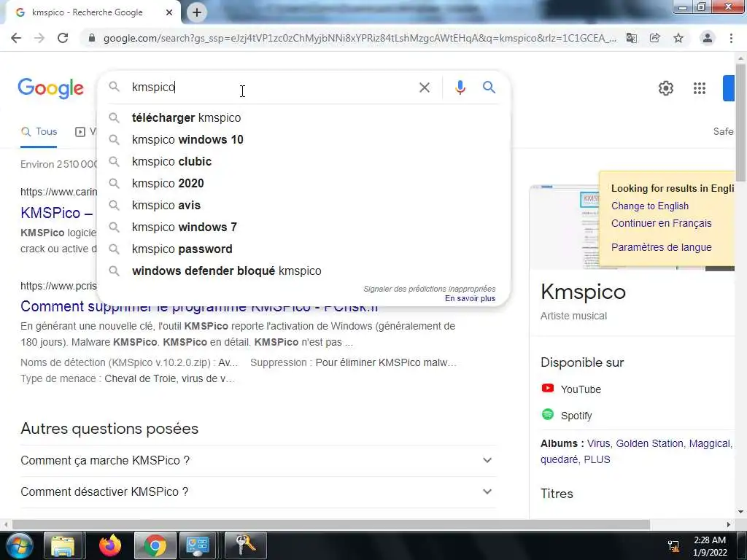The image size is (747, 560).
Task: Click the horizontal scrollbar thumb
Action: tap(331, 525)
